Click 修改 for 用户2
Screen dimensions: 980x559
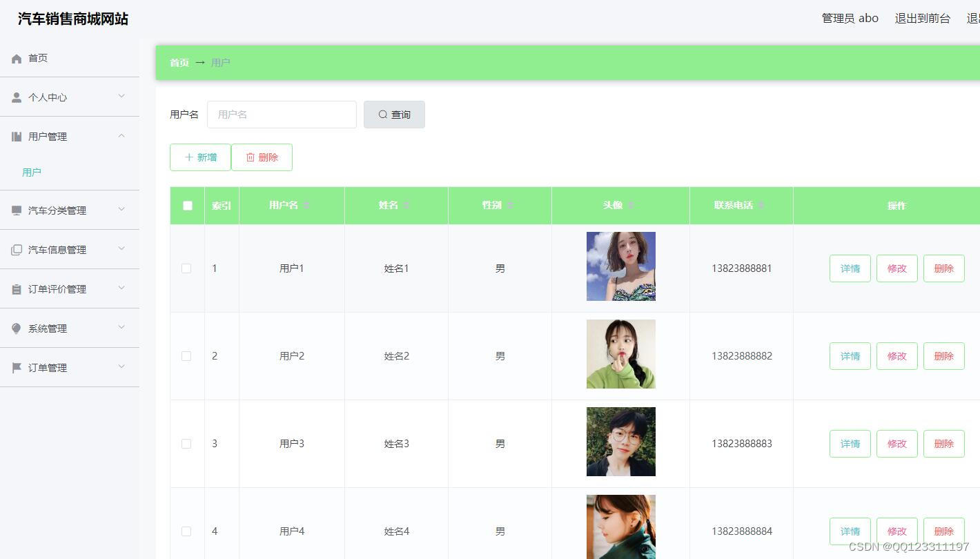click(897, 356)
